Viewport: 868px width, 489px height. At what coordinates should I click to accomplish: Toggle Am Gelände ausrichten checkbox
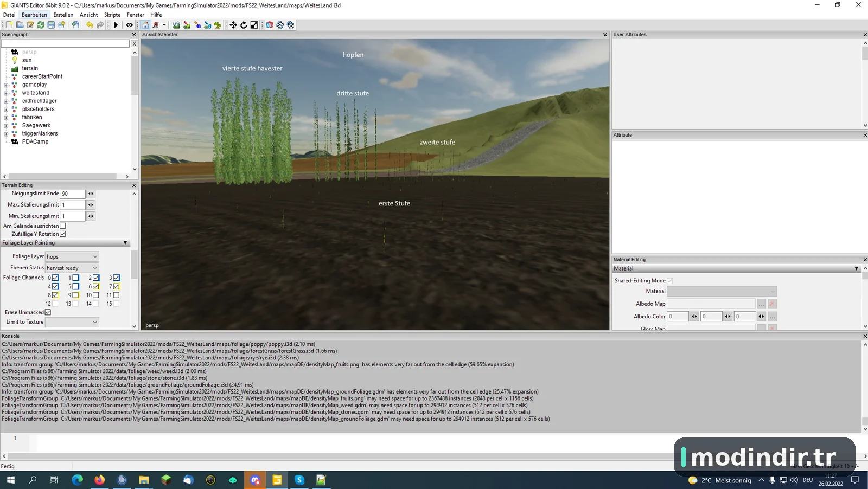pyautogui.click(x=63, y=226)
